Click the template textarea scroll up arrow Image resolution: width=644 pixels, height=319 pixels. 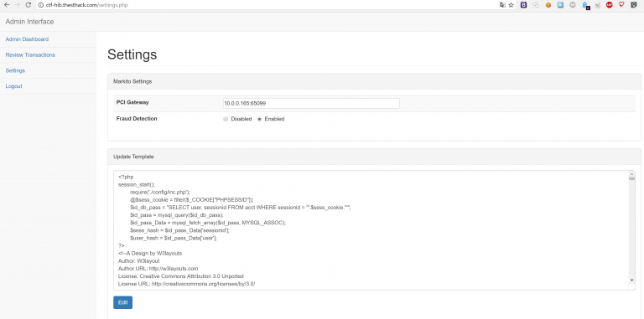(x=631, y=174)
